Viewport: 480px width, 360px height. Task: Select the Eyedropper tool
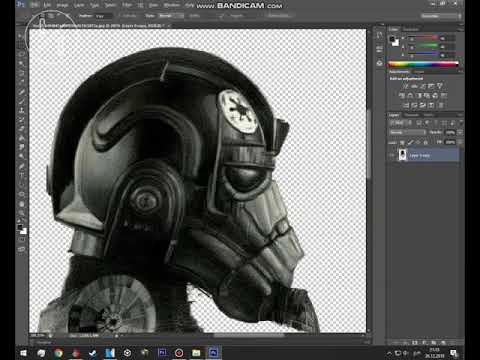(21, 82)
